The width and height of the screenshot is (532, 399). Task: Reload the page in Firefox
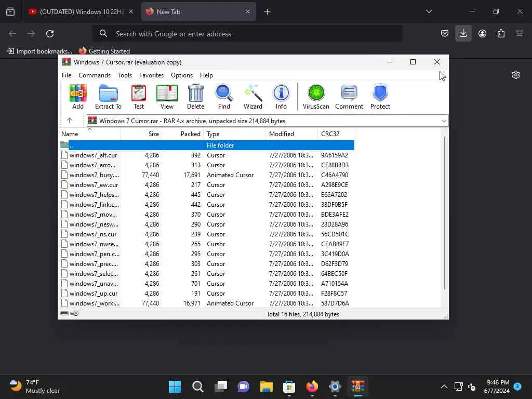click(50, 34)
